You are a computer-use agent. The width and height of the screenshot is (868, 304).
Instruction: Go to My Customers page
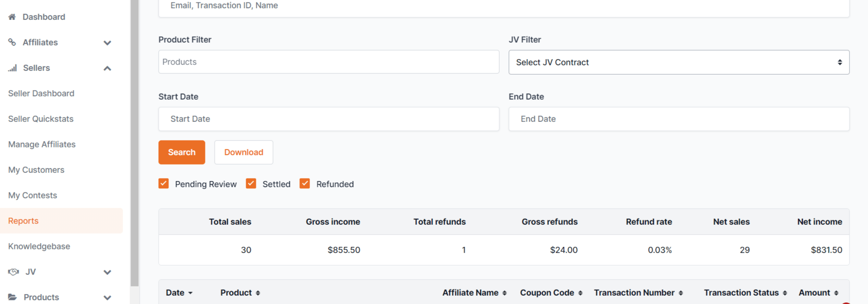coord(36,170)
